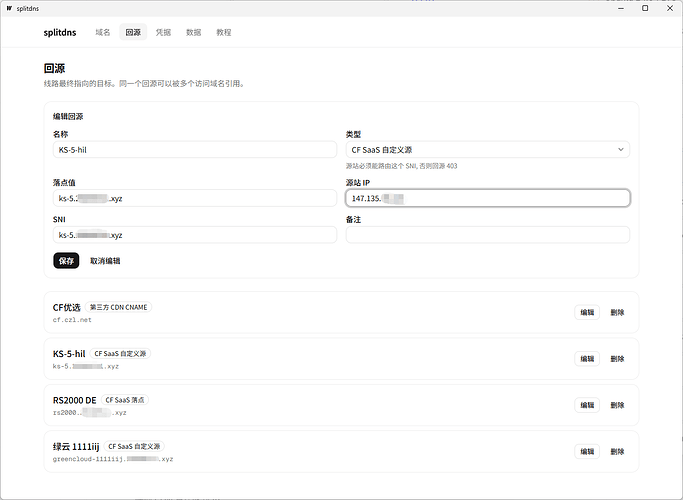This screenshot has height=500, width=683.
Task: Click the 绿云 1111iij card title
Action: coord(76,446)
